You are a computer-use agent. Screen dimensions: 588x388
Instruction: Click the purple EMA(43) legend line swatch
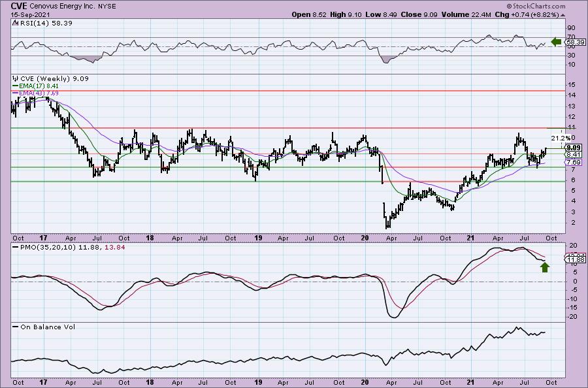[16, 92]
